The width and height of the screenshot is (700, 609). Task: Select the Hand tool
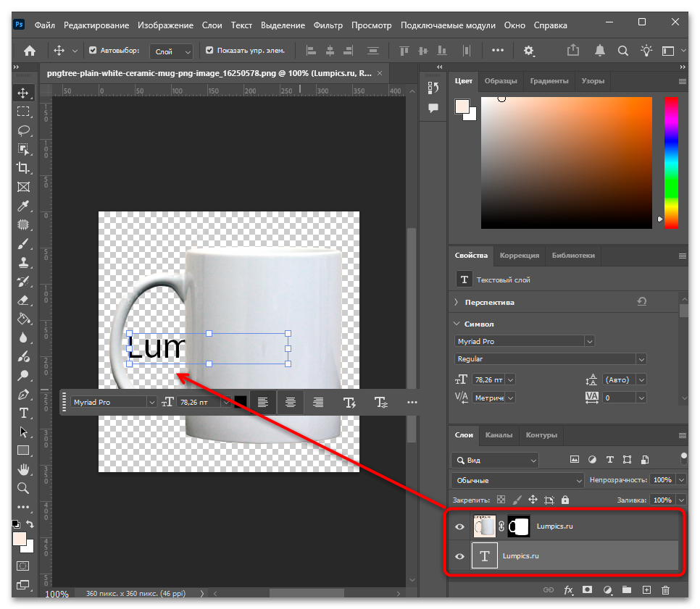coord(23,469)
